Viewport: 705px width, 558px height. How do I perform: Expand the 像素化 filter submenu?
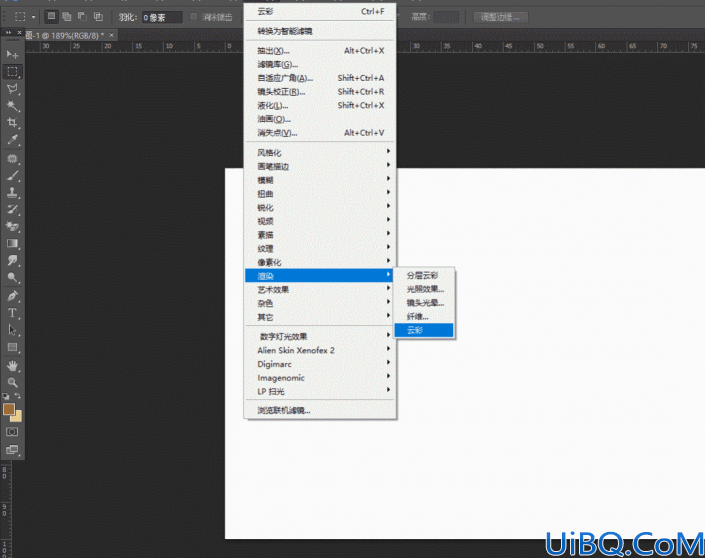pos(320,262)
